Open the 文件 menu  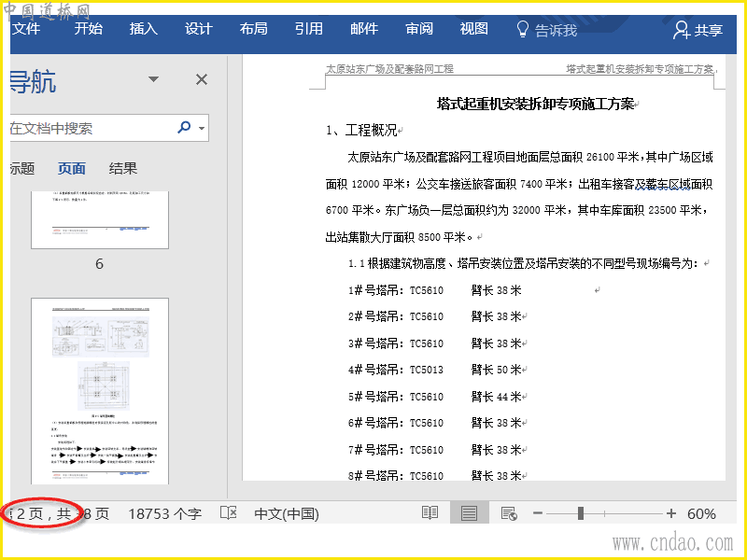(27, 29)
